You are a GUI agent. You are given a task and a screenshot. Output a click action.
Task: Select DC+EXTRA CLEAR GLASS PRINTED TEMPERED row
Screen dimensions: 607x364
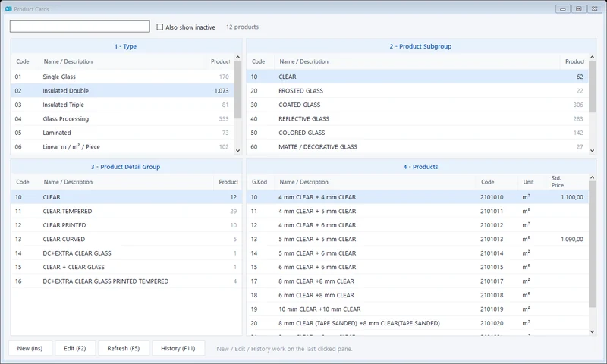[126, 281]
